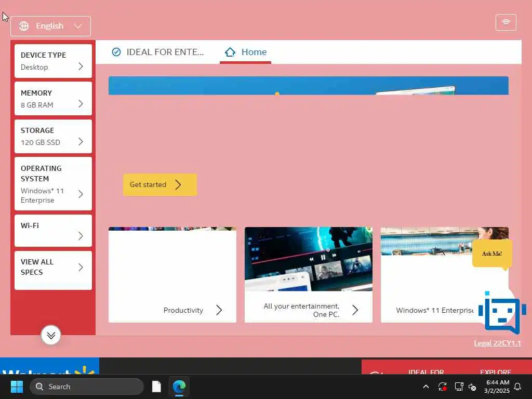Open View All Specs
532x399 pixels.
tap(54, 270)
